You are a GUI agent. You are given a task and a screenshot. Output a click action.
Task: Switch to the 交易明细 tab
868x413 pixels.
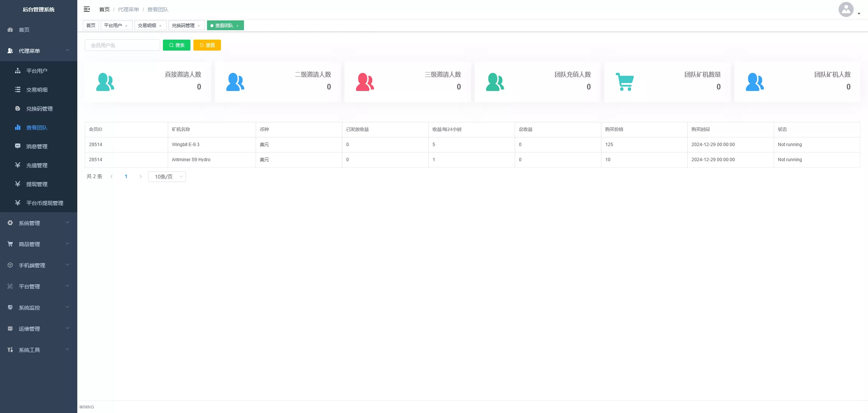147,26
